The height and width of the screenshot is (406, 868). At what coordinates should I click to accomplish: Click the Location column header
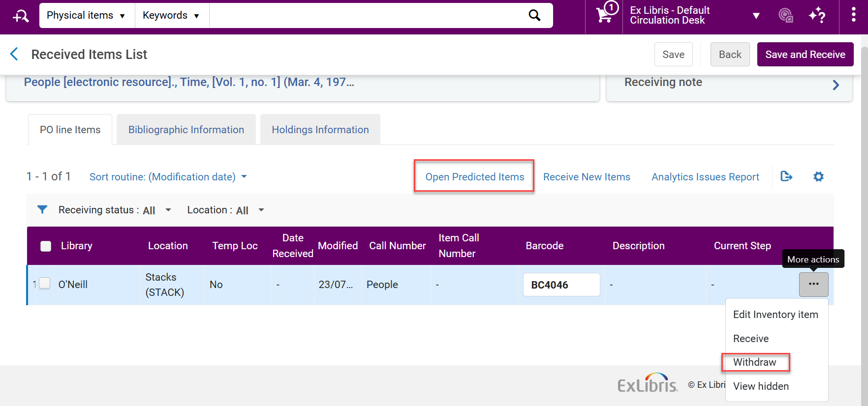pyautogui.click(x=168, y=246)
